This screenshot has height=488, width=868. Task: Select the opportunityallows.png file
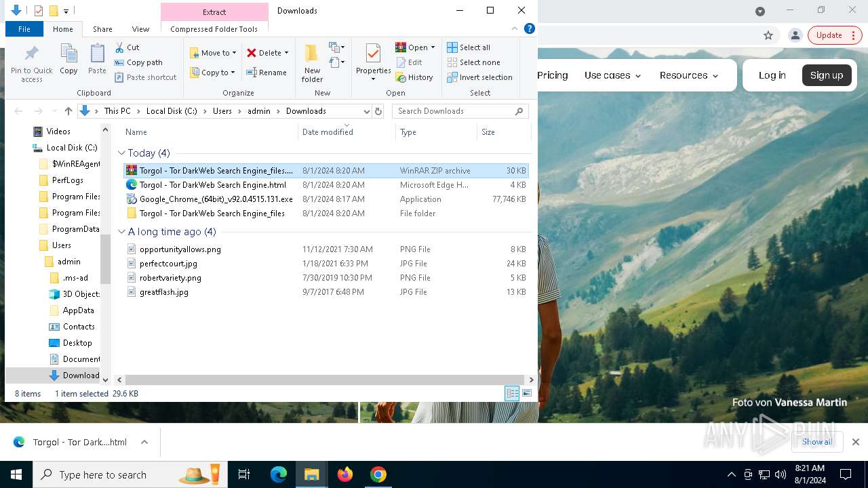(x=180, y=249)
